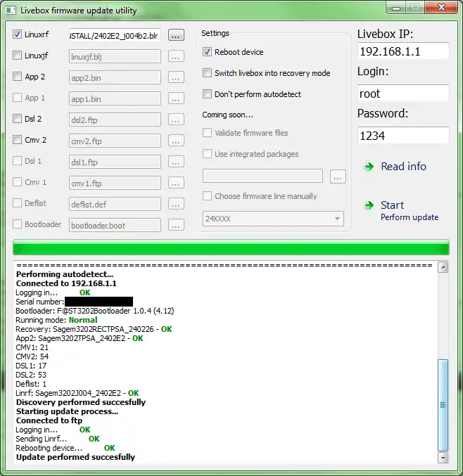Browse for the Deflist file

(176, 204)
